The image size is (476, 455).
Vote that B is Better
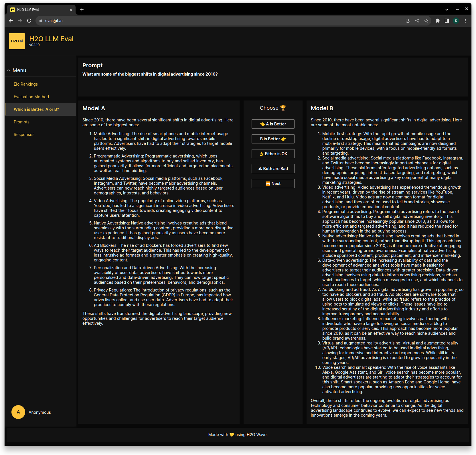coord(273,139)
